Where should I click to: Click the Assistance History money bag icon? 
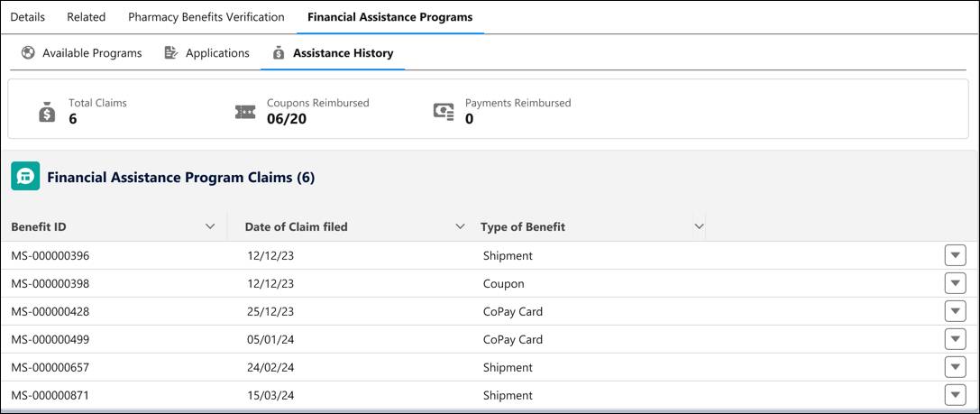pos(278,53)
